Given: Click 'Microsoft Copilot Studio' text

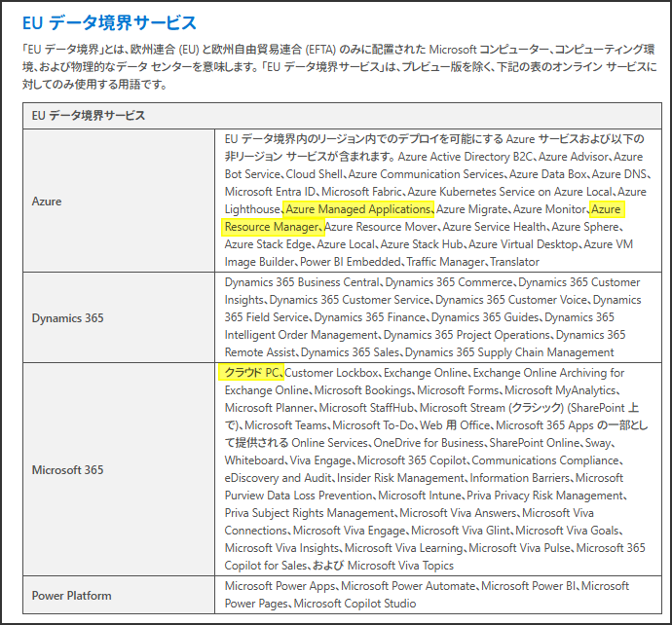Looking at the screenshot, I should coord(355,604).
